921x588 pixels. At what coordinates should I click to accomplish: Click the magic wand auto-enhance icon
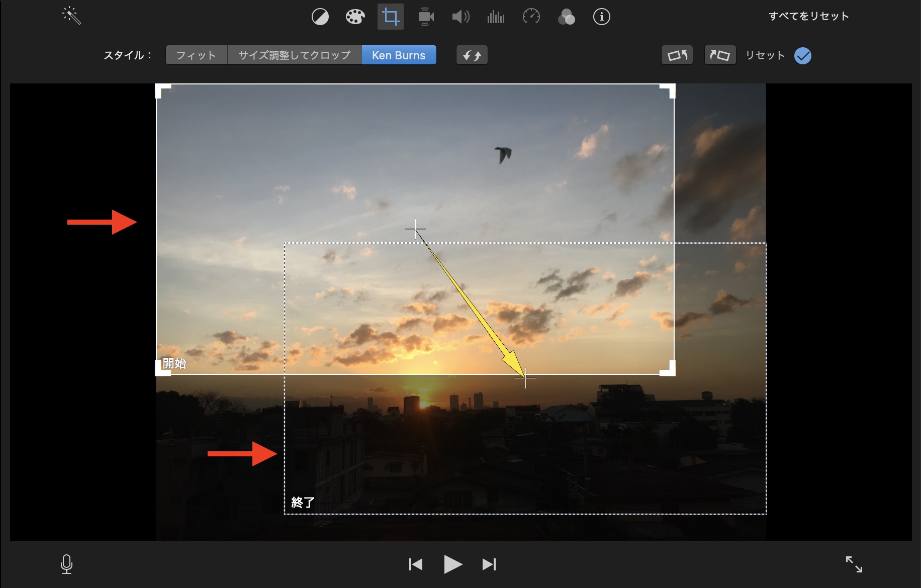click(x=71, y=16)
